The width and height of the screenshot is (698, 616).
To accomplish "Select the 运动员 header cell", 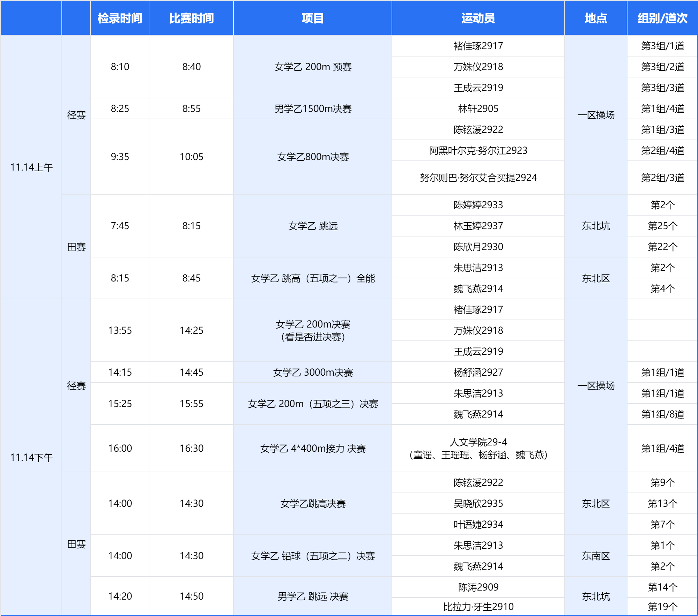I will [478, 18].
